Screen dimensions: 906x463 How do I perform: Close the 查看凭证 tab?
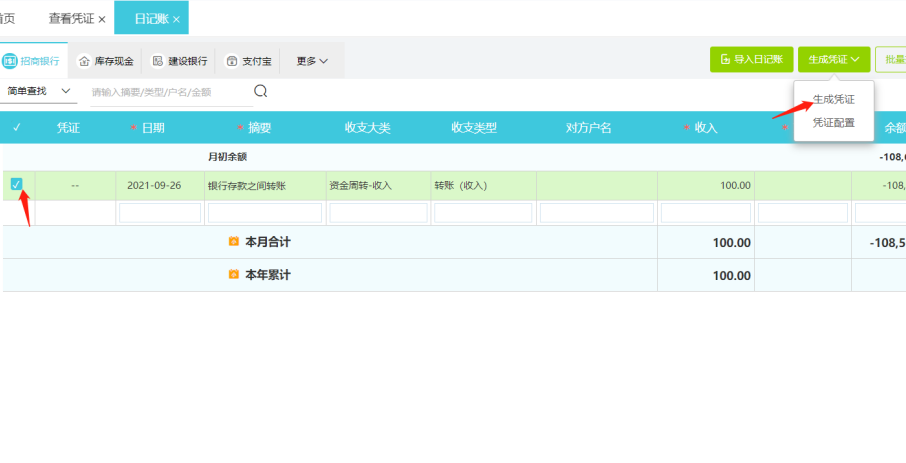[102, 19]
